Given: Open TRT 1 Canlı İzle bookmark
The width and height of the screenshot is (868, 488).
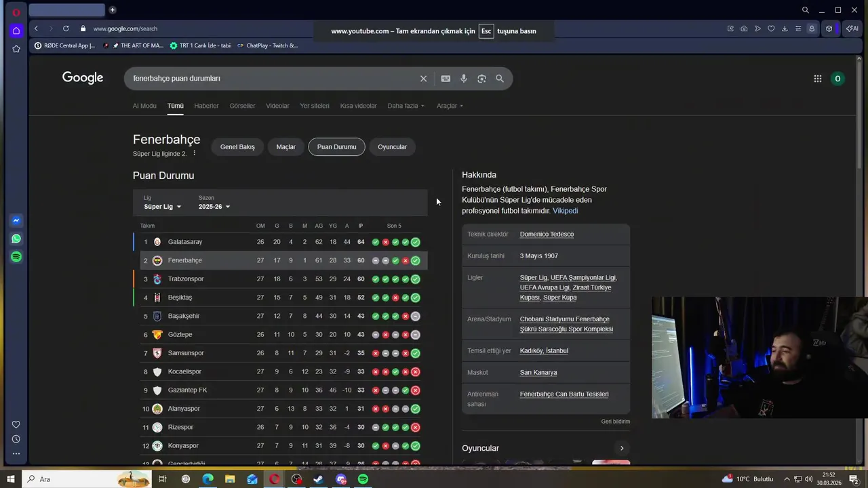Looking at the screenshot, I should pyautogui.click(x=201, y=46).
